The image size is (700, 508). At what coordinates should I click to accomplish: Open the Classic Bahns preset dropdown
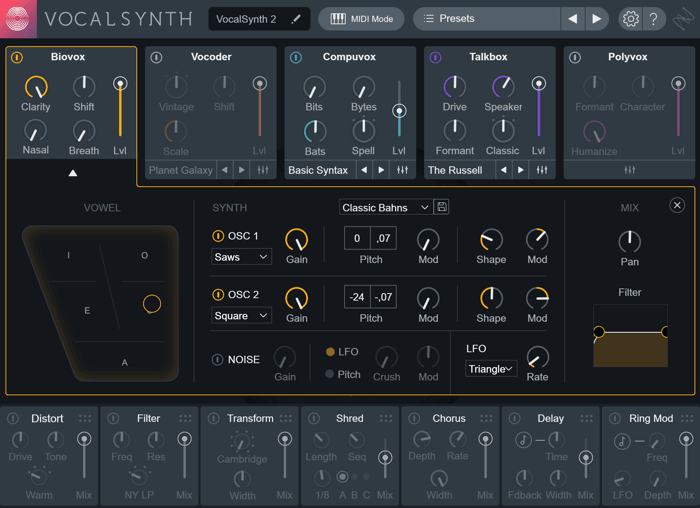pyautogui.click(x=385, y=207)
